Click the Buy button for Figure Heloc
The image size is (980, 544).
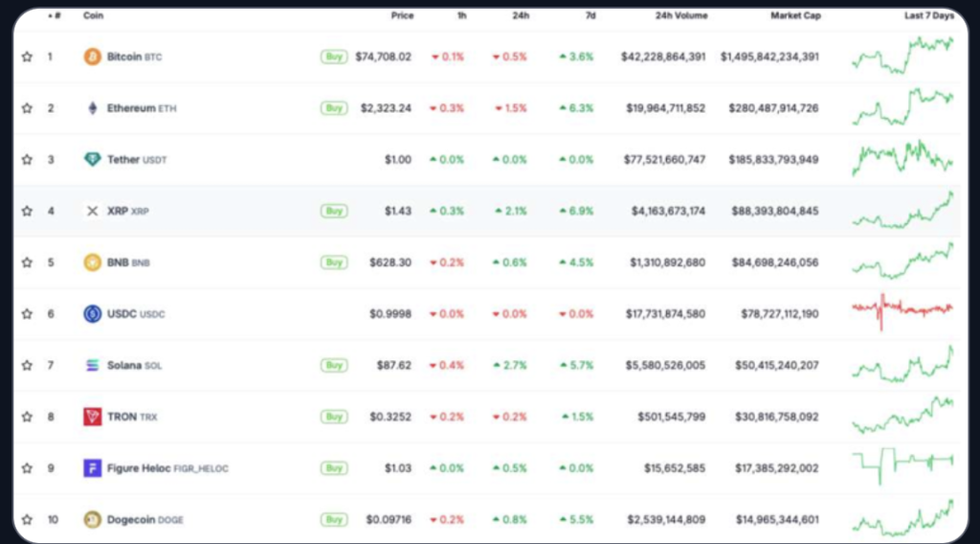(334, 468)
